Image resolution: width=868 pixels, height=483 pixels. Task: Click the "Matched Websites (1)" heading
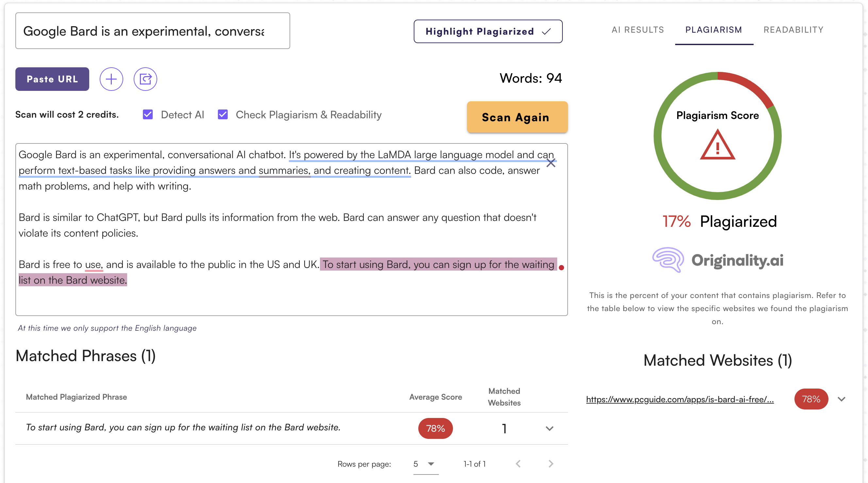click(x=717, y=360)
